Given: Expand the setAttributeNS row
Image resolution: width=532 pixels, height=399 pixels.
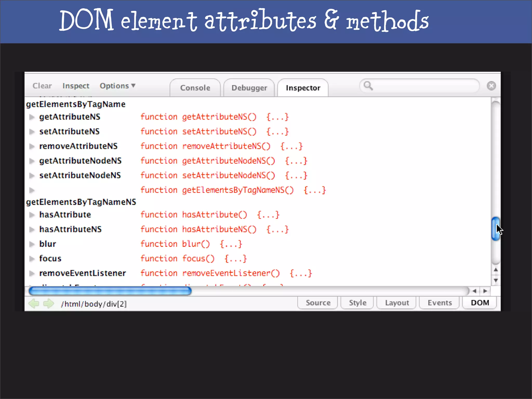Looking at the screenshot, I should pyautogui.click(x=32, y=132).
